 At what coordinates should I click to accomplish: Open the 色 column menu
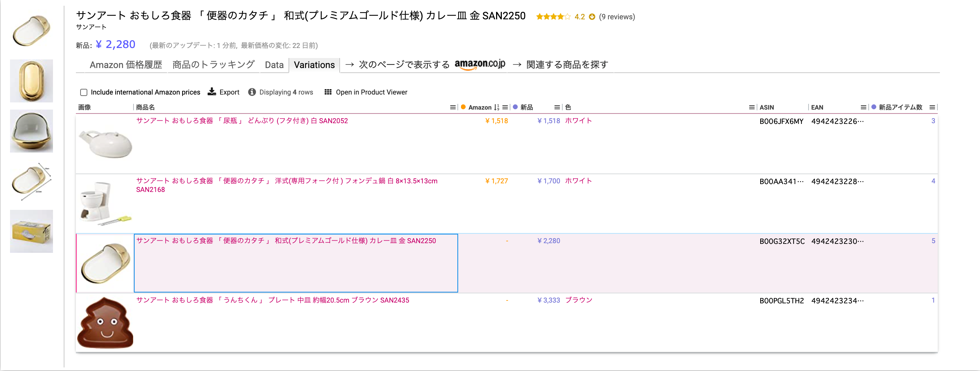(x=751, y=107)
